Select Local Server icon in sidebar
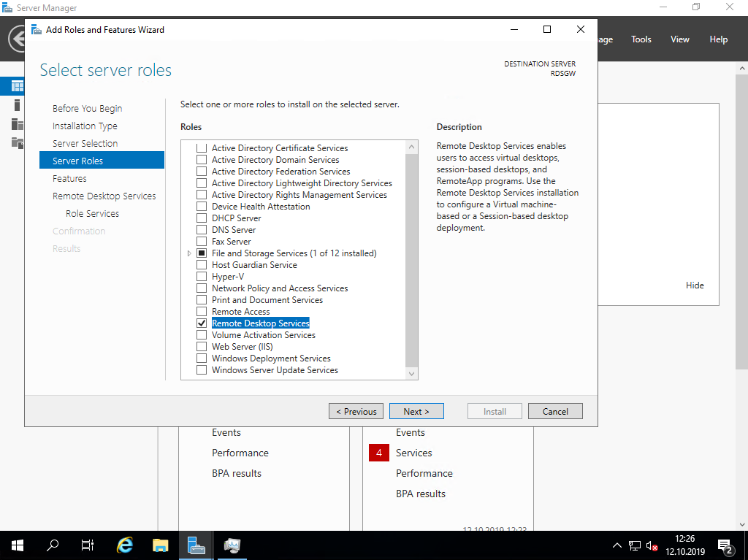The height and width of the screenshot is (560, 748). pyautogui.click(x=18, y=105)
